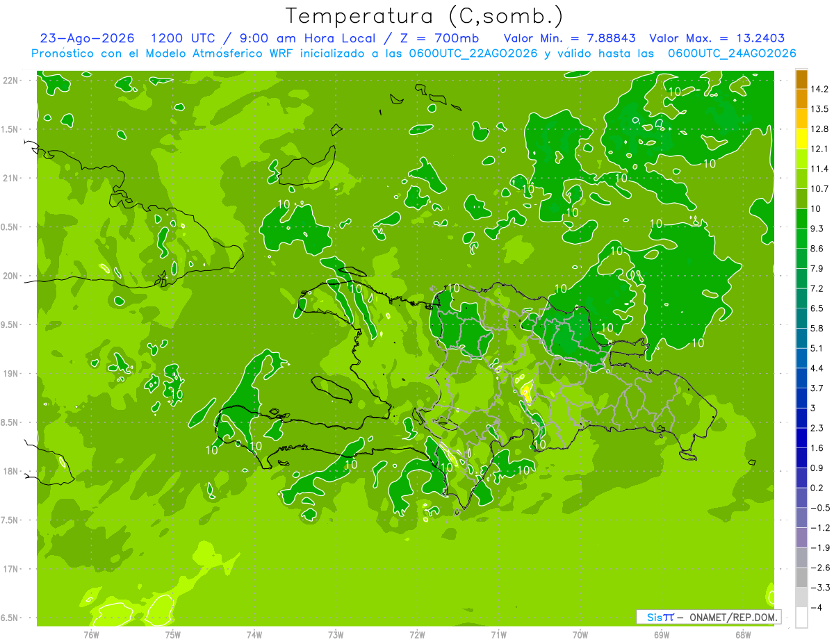Click the colorbar value "10.7"
The height and width of the screenshot is (644, 834).
coord(820,189)
